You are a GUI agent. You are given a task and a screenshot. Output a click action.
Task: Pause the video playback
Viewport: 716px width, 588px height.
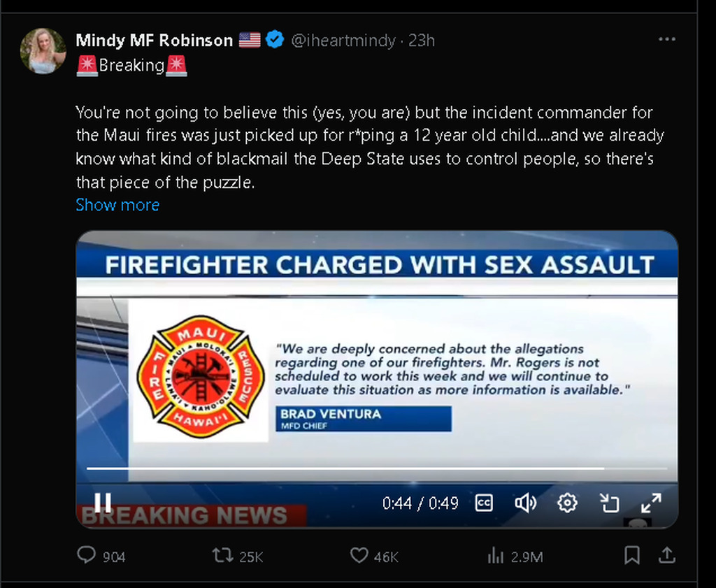(x=103, y=502)
